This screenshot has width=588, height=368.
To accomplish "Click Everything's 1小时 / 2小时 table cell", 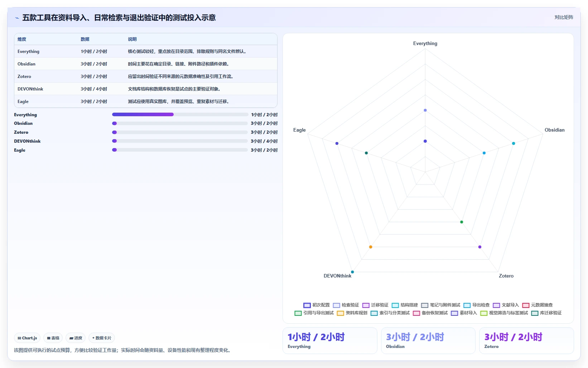I will (x=94, y=51).
